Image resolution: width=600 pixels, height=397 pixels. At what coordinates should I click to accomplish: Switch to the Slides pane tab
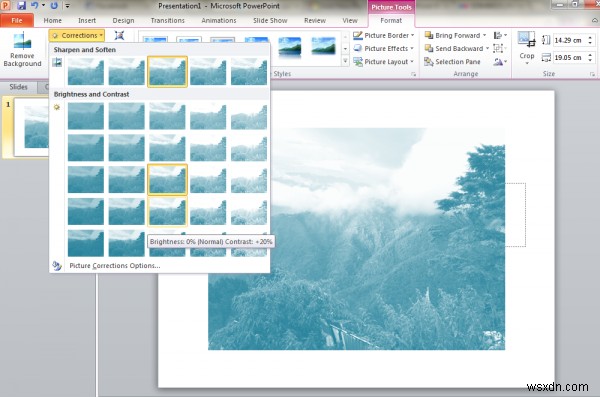[18, 87]
